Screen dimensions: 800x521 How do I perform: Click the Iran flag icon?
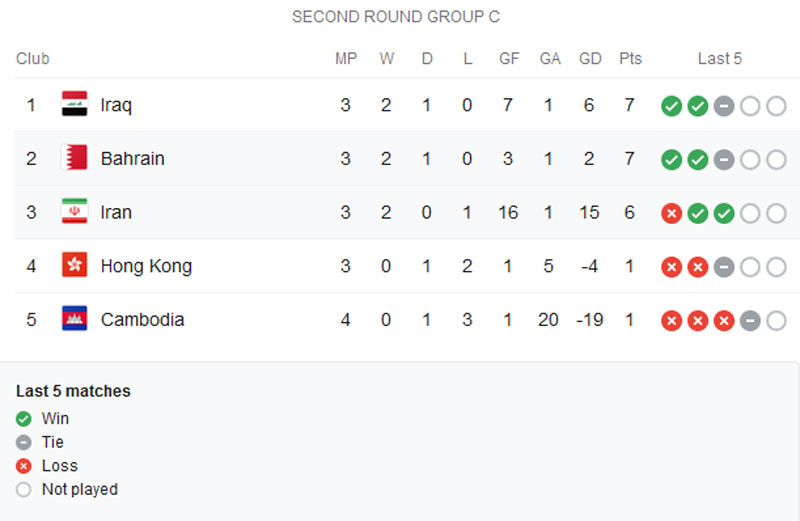pyautogui.click(x=74, y=211)
